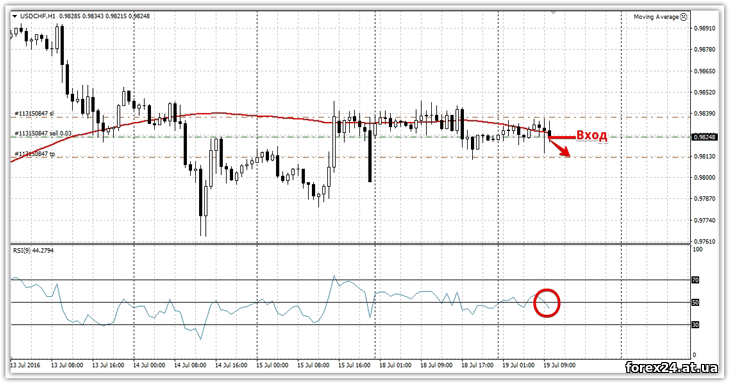The width and height of the screenshot is (729, 383).
Task: Select the USDCHF,H1 chart title text
Action: coord(37,16)
